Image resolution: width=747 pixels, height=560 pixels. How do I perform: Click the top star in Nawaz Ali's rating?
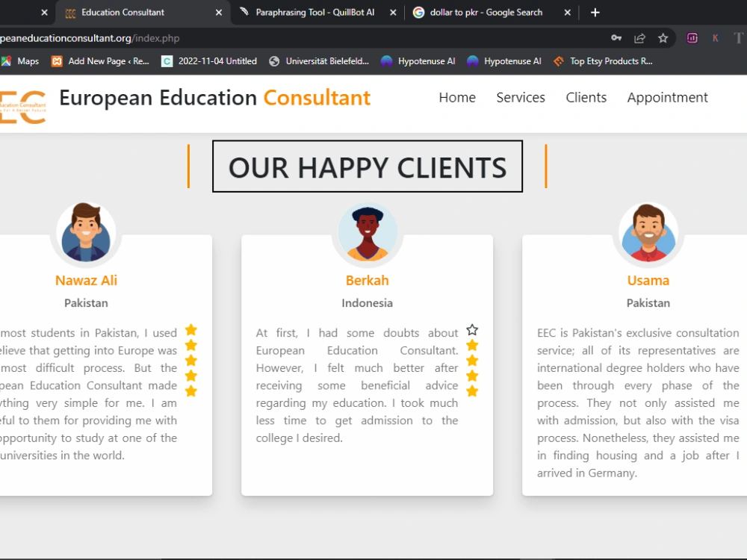click(x=191, y=329)
